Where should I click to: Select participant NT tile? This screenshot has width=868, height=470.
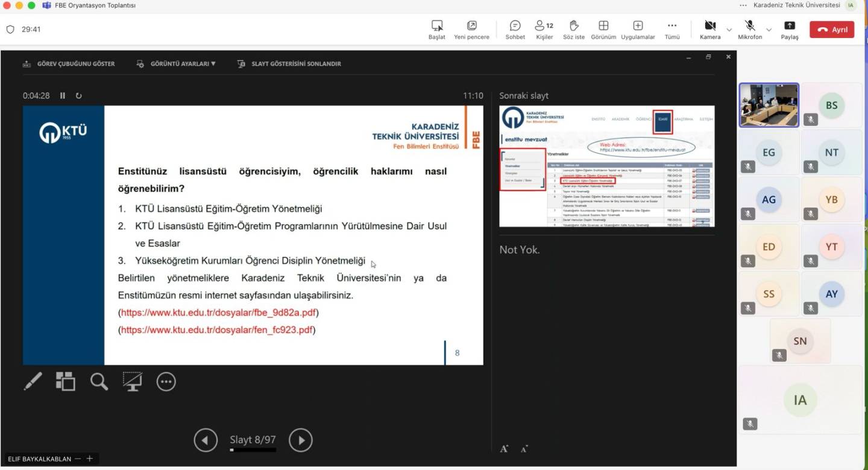831,152
